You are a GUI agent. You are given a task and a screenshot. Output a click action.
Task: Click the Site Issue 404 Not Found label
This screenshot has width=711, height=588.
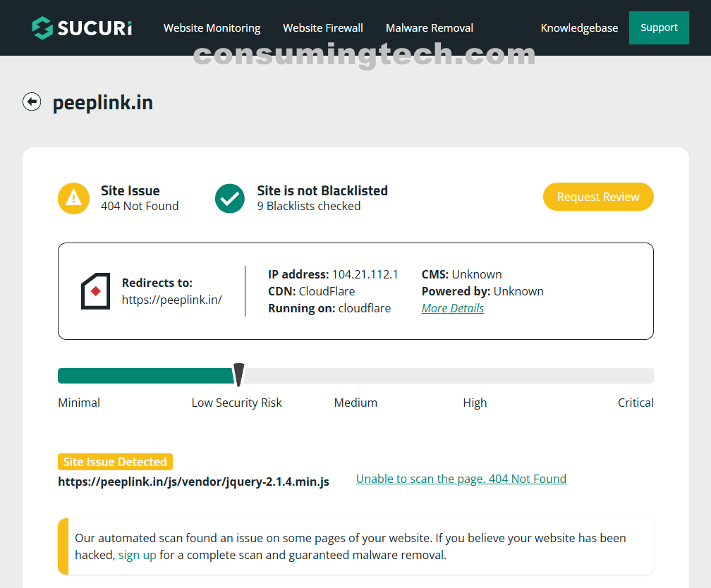(x=140, y=198)
